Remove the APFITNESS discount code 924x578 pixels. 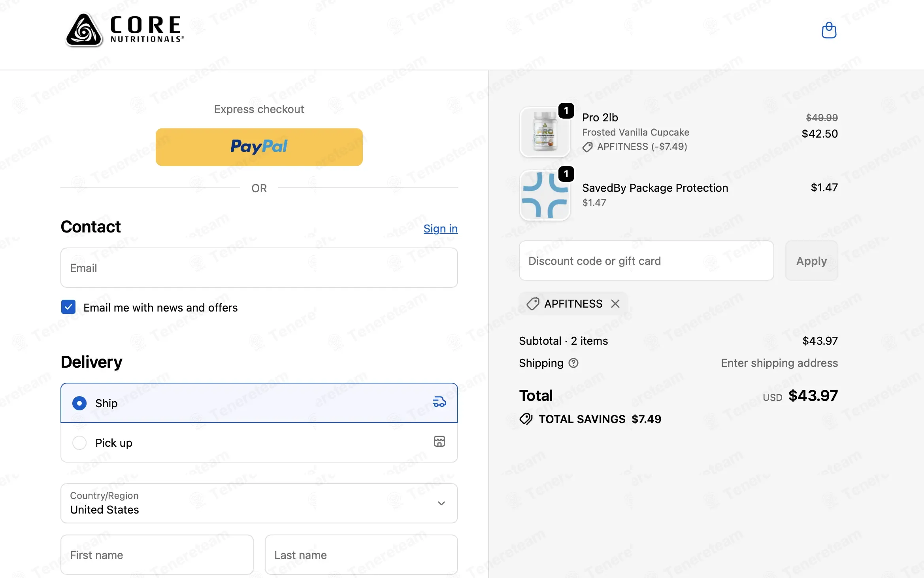[615, 304]
